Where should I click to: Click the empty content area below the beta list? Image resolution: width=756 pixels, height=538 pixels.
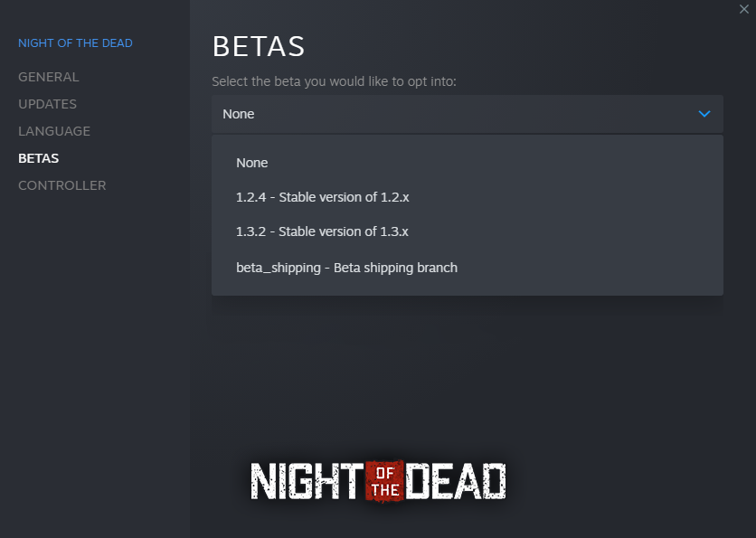[x=467, y=371]
